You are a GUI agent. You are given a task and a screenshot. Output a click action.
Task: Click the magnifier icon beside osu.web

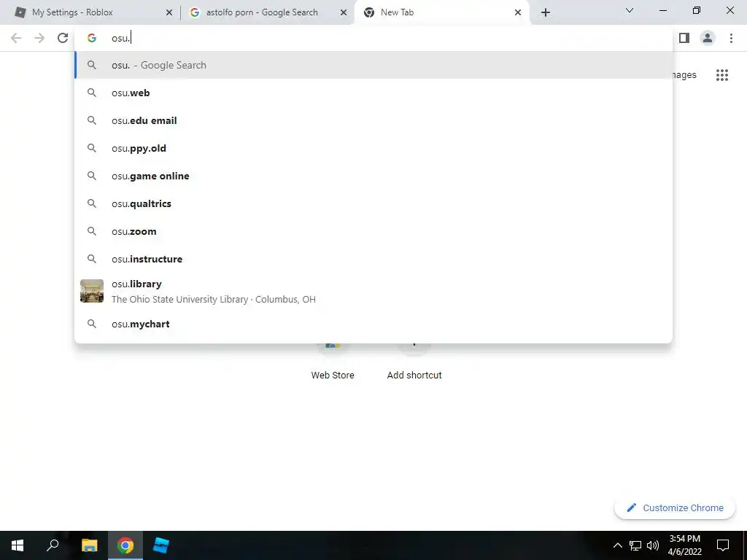click(x=92, y=93)
